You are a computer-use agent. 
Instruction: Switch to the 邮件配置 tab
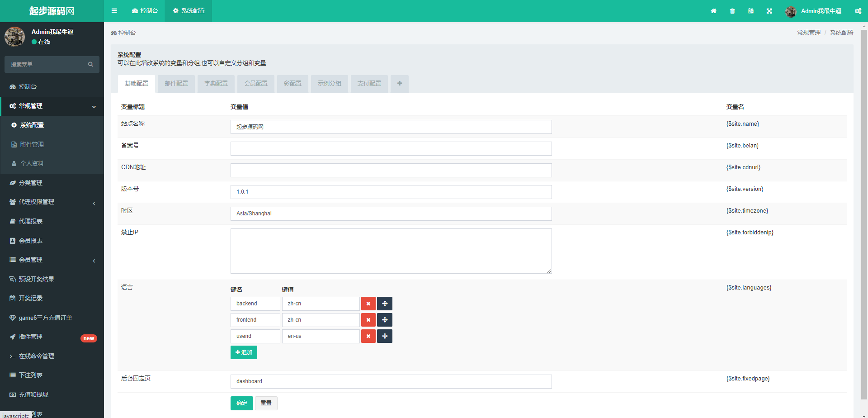[x=176, y=84]
